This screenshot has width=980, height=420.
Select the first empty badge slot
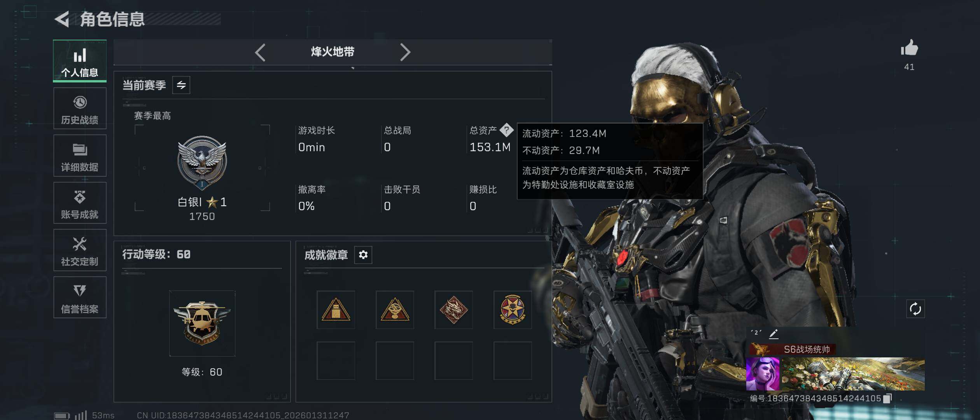pos(336,361)
